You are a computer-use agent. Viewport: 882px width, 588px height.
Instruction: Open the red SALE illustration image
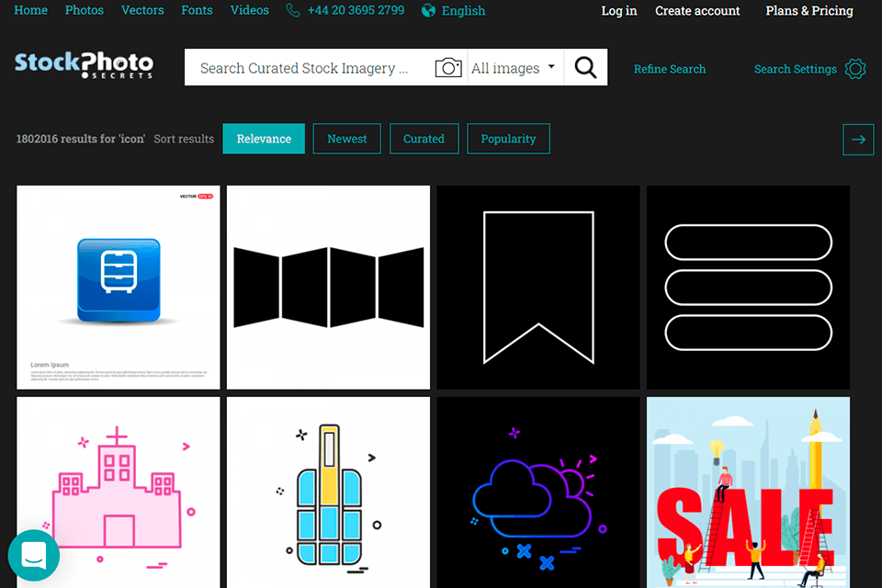[x=748, y=492]
